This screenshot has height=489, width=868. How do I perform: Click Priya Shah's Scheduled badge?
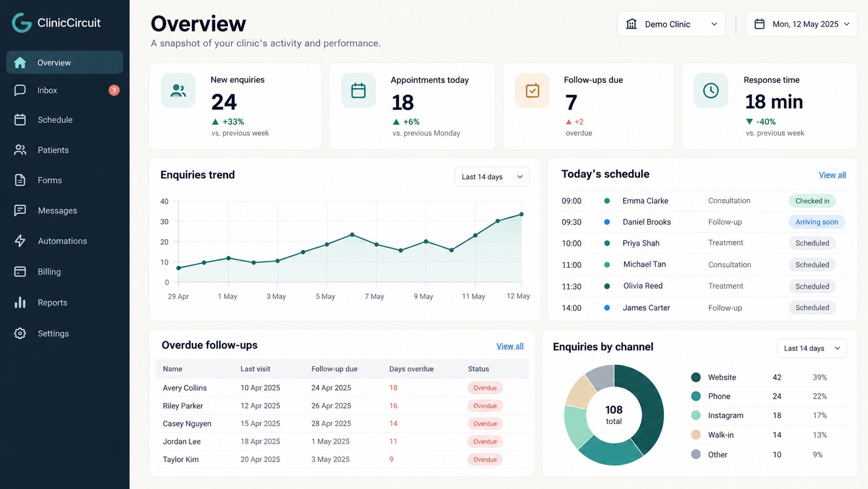[x=812, y=243]
